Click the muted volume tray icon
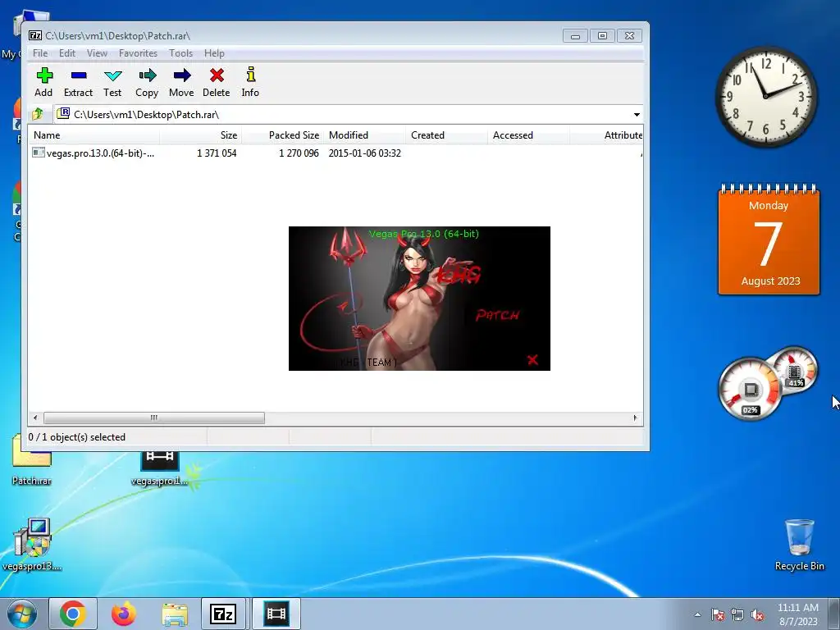This screenshot has height=630, width=840. pos(757,614)
